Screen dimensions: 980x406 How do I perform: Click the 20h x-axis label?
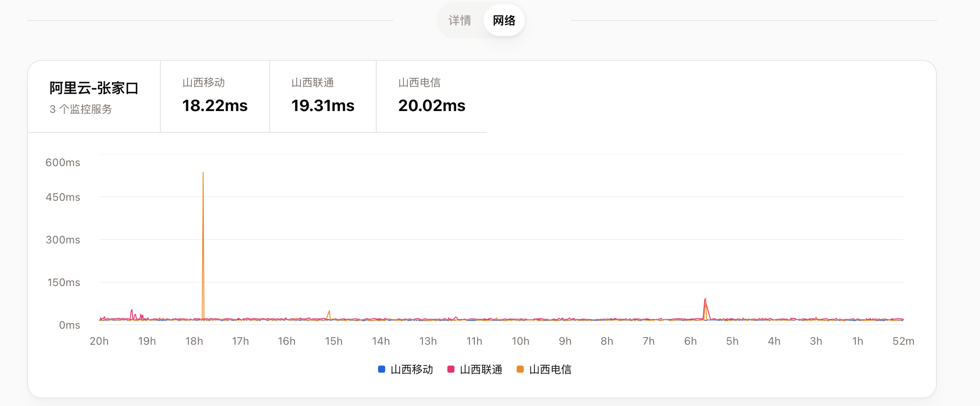tap(99, 341)
